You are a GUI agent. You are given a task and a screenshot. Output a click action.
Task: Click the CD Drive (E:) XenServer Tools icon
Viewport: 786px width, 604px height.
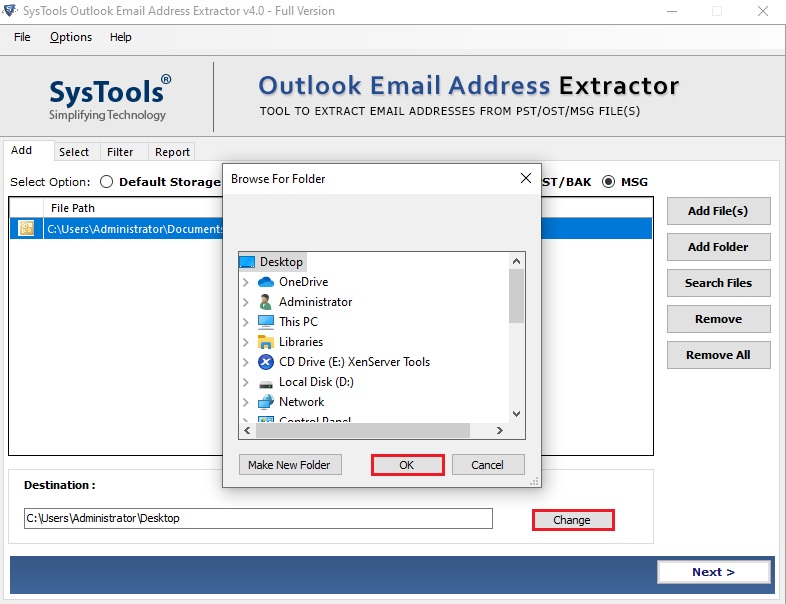tap(266, 362)
